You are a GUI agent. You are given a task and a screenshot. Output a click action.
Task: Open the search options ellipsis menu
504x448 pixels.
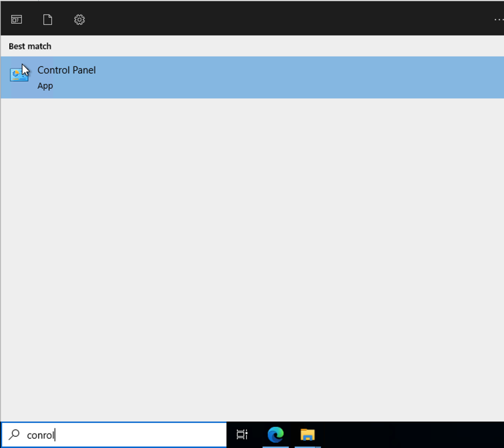click(x=499, y=20)
